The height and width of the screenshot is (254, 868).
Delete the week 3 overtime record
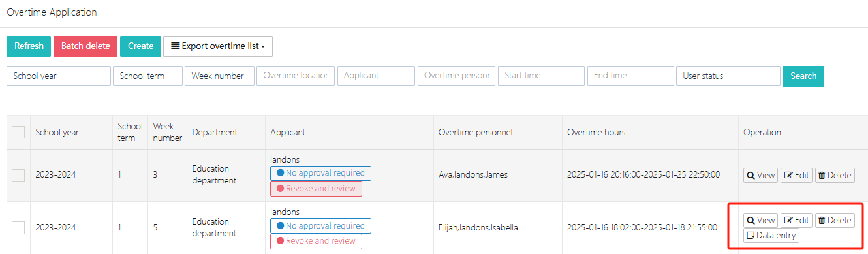pyautogui.click(x=835, y=175)
